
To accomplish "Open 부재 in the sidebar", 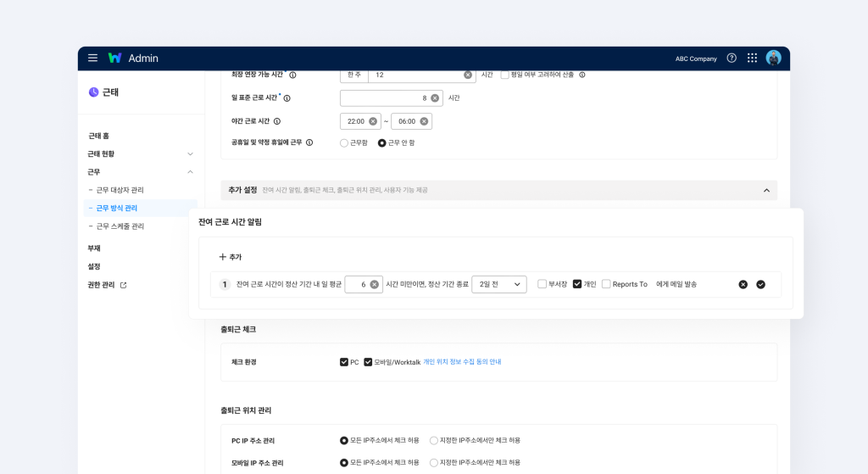I will pyautogui.click(x=94, y=248).
